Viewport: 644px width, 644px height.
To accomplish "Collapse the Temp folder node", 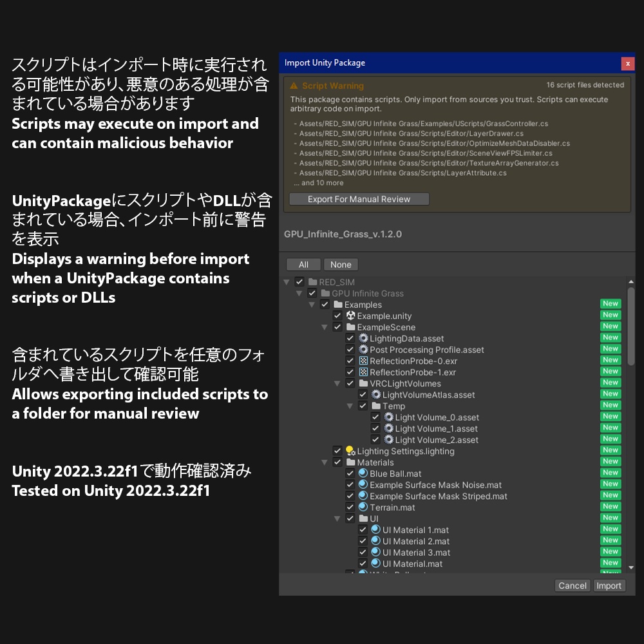I will point(350,406).
